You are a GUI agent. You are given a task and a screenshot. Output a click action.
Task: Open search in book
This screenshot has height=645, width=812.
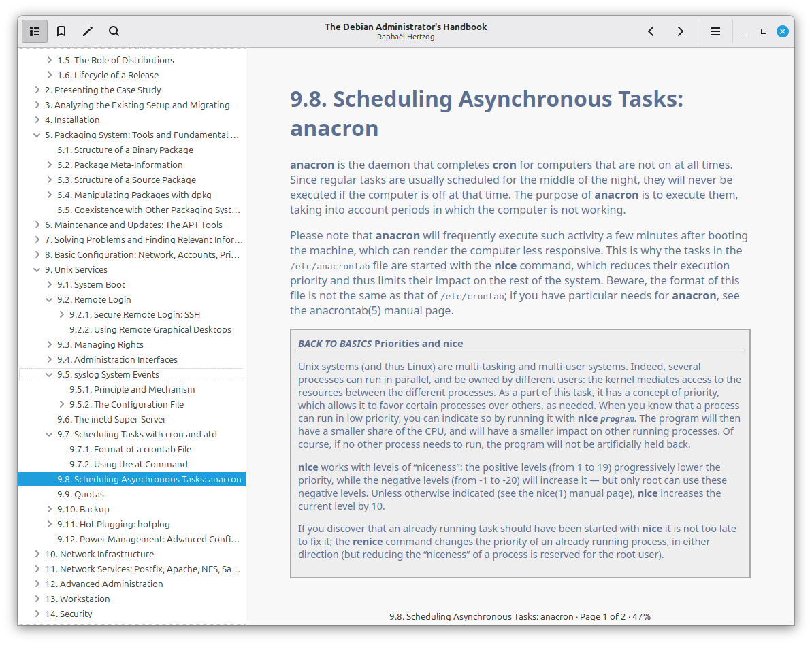pyautogui.click(x=114, y=31)
